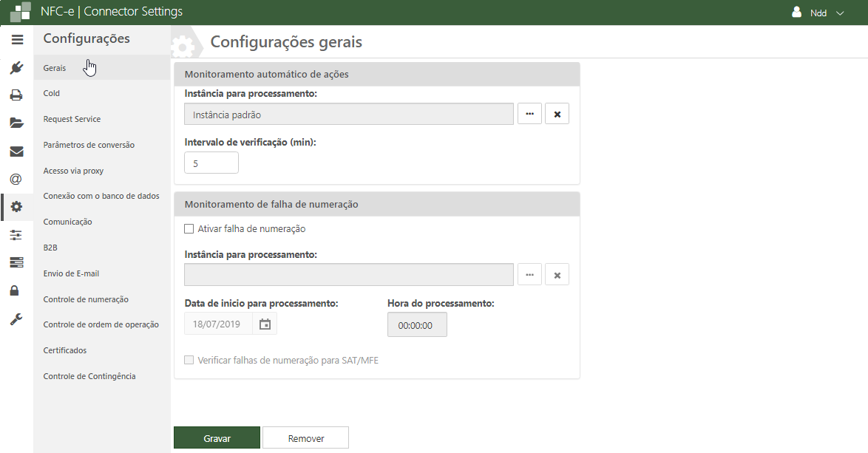Click the Gravar button
Viewport: 868px width, 453px height.
point(217,437)
